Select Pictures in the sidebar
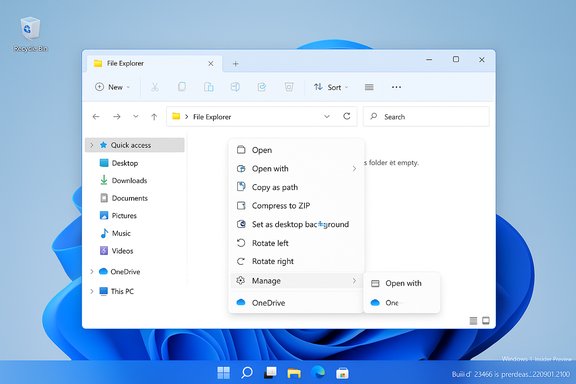The height and width of the screenshot is (384, 576). 118,216
